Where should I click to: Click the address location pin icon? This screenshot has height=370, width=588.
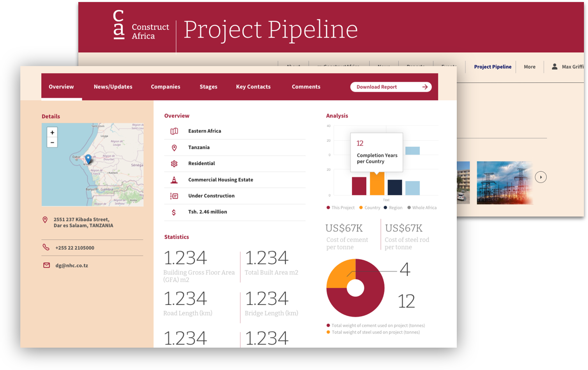pos(45,220)
